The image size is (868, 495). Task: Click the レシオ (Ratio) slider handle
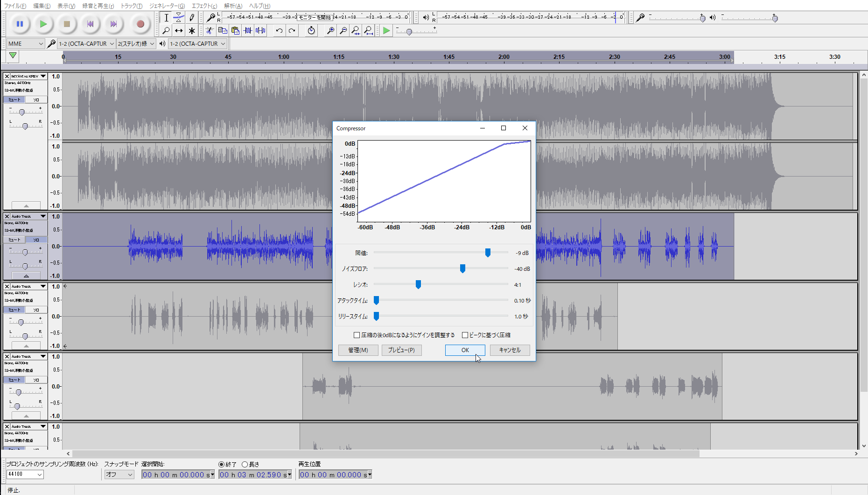coord(418,284)
